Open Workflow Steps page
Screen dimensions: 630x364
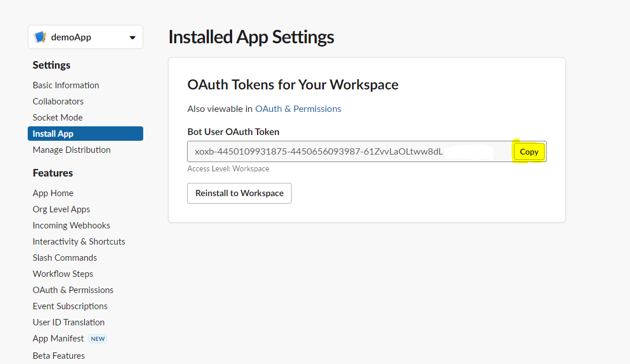point(63,273)
